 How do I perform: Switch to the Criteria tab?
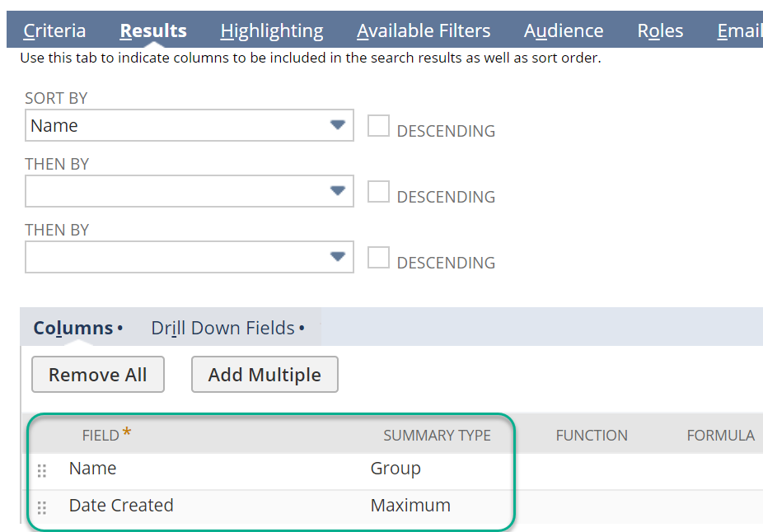[x=54, y=31]
